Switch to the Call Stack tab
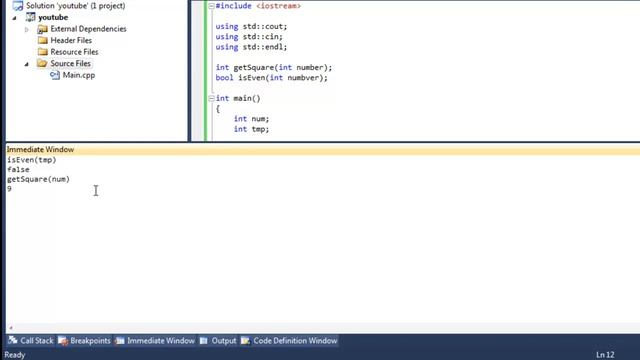Image resolution: width=640 pixels, height=360 pixels. pos(31,341)
